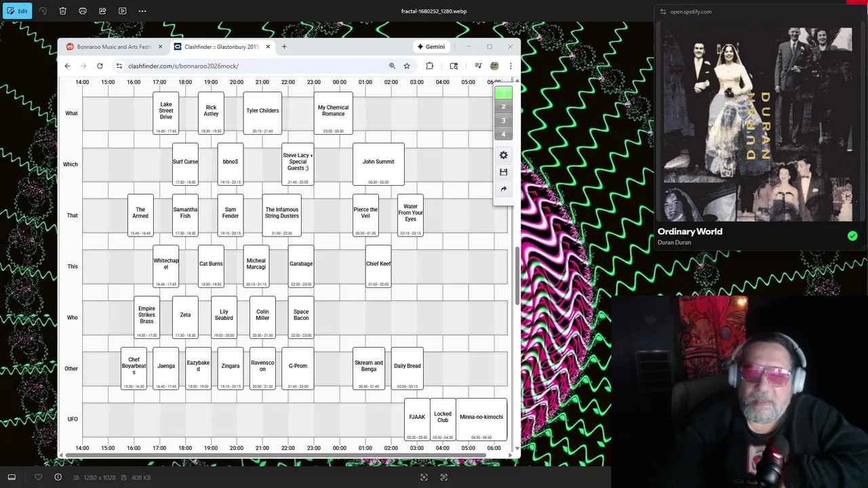
Task: Select the Minna-no-kimochi UFO set
Action: (481, 420)
